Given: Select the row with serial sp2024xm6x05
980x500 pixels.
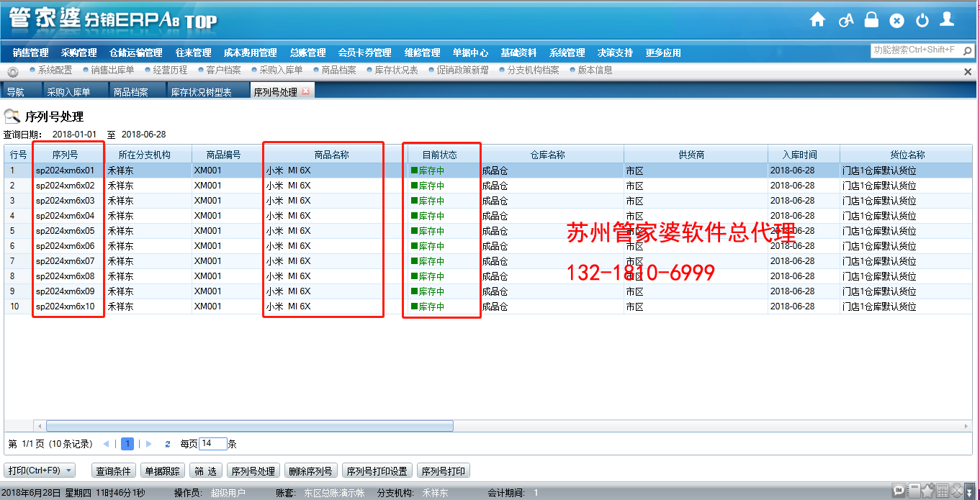Looking at the screenshot, I should tap(488, 231).
